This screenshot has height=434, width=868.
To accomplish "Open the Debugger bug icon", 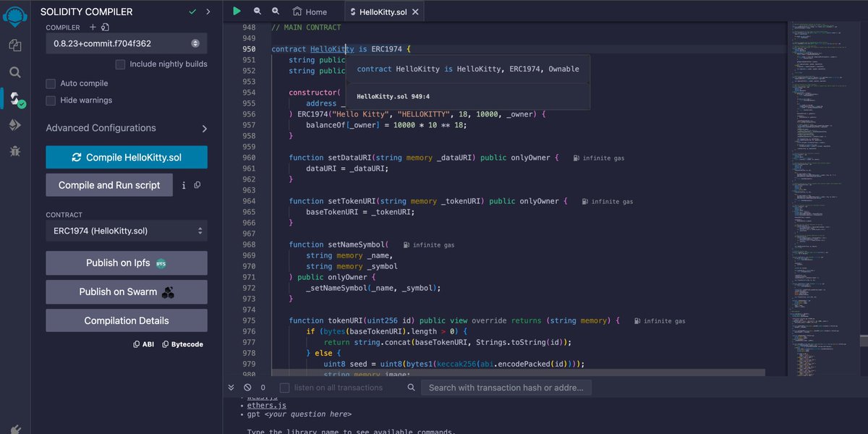I will (15, 150).
